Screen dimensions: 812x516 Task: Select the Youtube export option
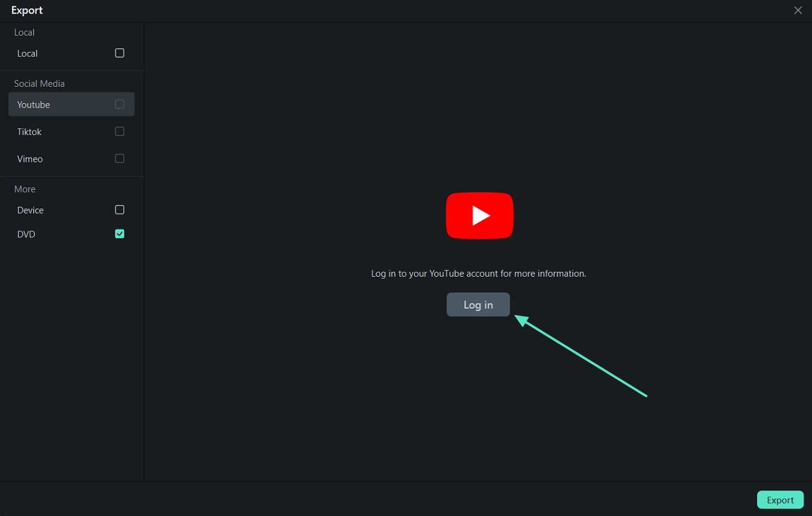[x=71, y=104]
